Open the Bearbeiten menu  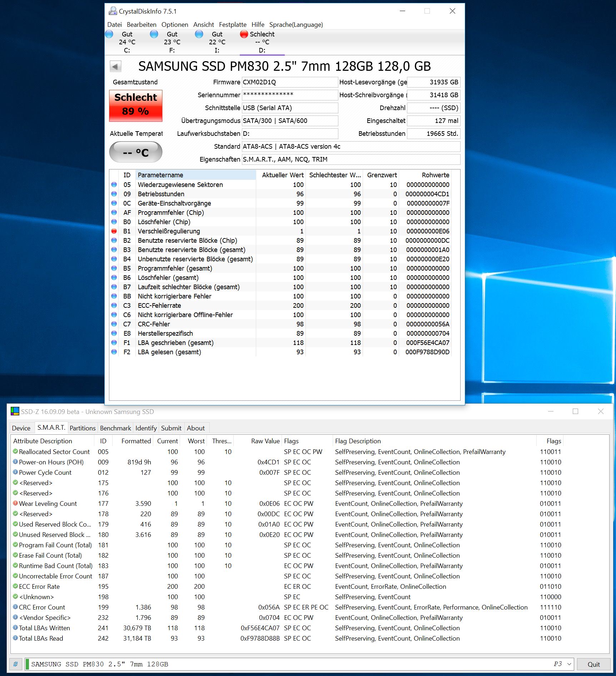click(141, 25)
